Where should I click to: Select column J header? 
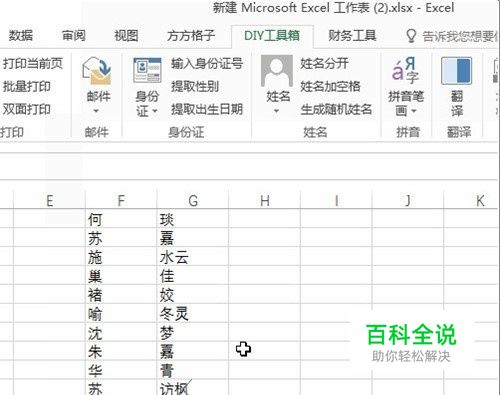click(408, 201)
